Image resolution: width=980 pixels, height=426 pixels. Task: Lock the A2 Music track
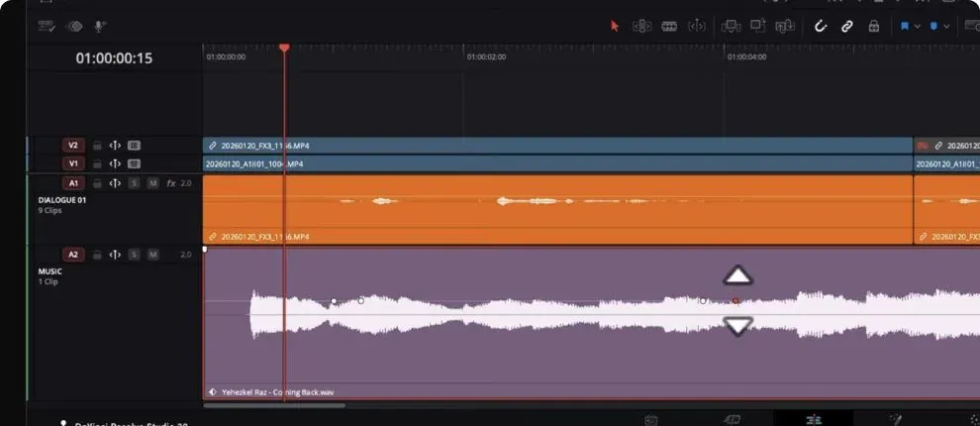click(97, 255)
